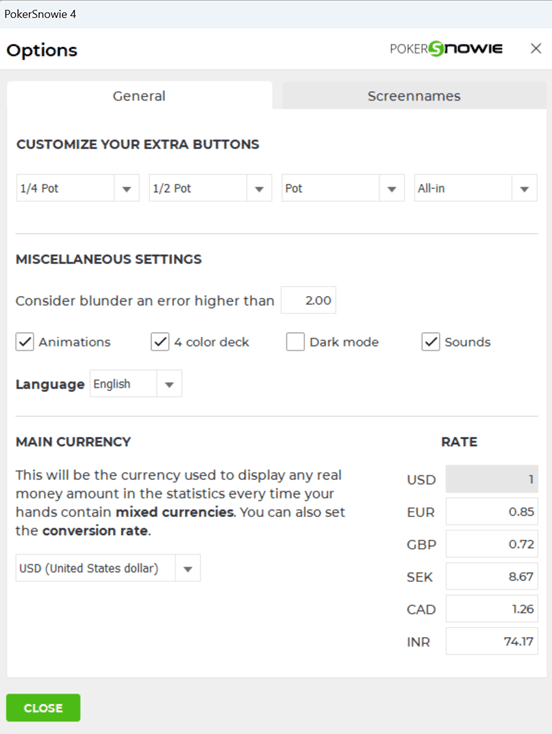Click the Sounds label text

point(468,342)
